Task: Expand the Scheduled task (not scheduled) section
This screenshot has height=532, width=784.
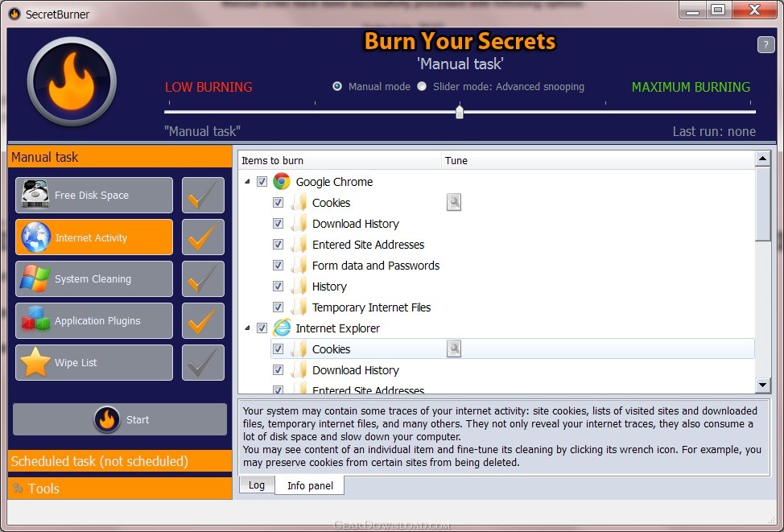Action: (x=120, y=461)
